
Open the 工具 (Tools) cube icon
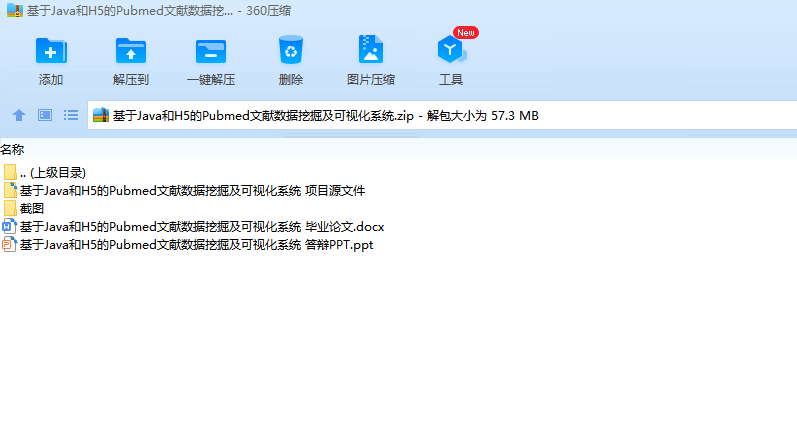point(451,50)
